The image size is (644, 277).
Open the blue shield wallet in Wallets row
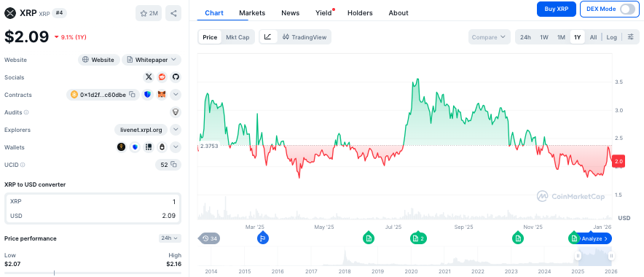(135, 147)
